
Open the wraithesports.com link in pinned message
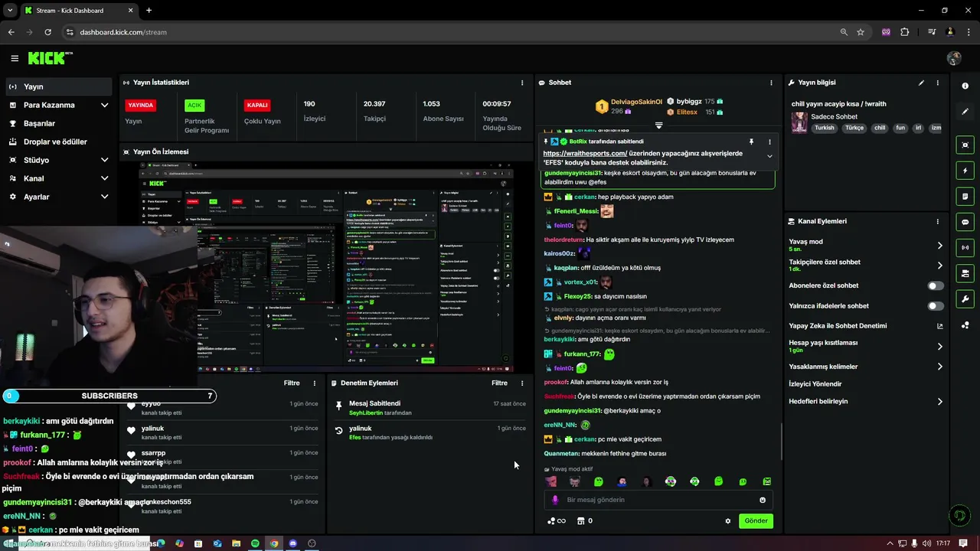(585, 154)
